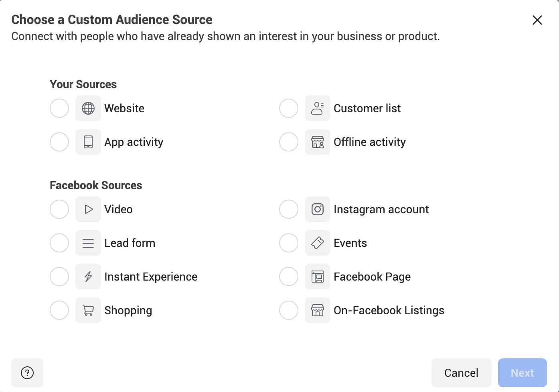Click the Instant Experience lightning icon
559x392 pixels.
coord(88,277)
